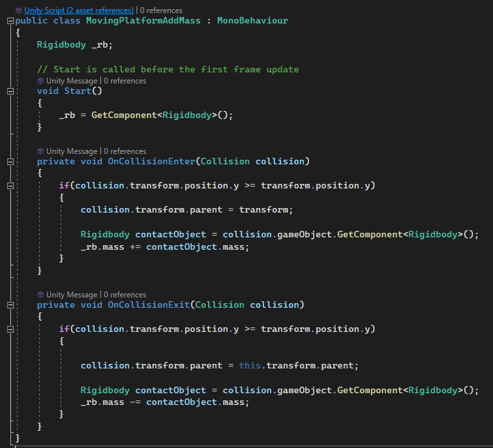Place cursor on MovingPlatformAddMass class name
493x448 pixels.
pos(142,21)
